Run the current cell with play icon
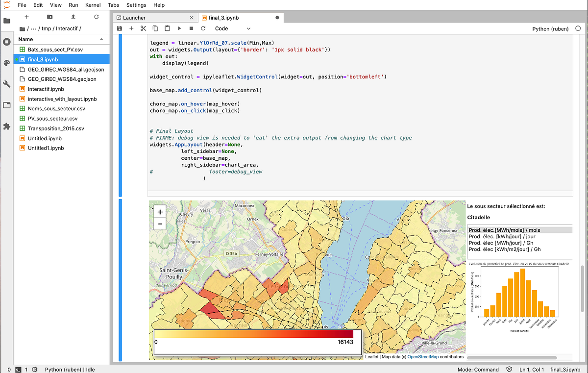Image resolution: width=588 pixels, height=373 pixels. click(x=179, y=28)
